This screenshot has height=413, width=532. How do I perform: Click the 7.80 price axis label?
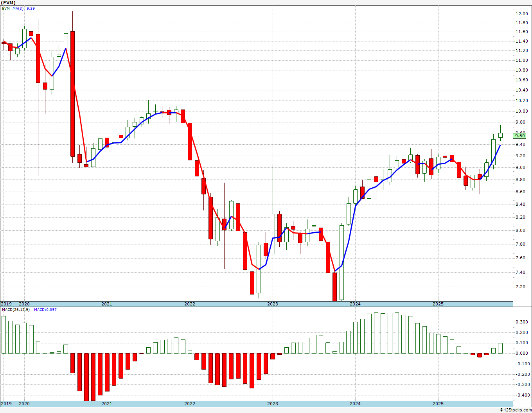point(521,244)
